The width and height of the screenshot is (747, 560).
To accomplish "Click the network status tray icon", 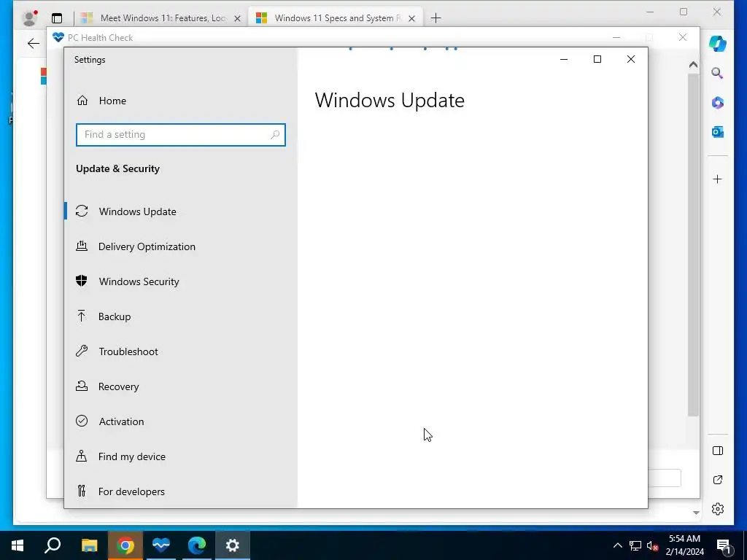I will coord(635,545).
